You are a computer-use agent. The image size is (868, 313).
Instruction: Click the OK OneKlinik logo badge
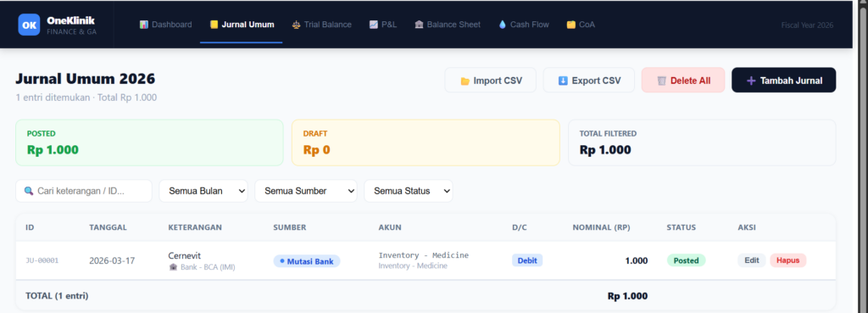(30, 25)
